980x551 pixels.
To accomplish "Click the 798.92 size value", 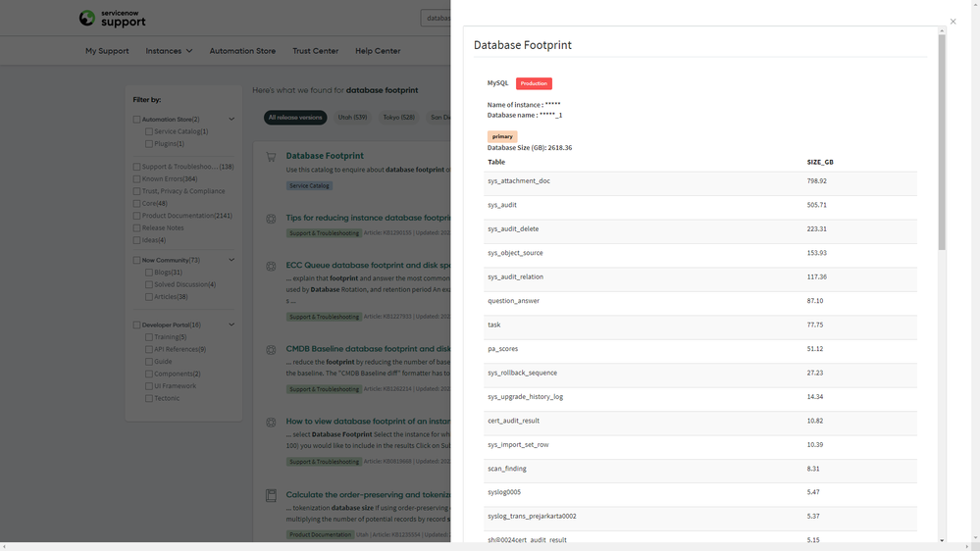I will click(x=816, y=181).
